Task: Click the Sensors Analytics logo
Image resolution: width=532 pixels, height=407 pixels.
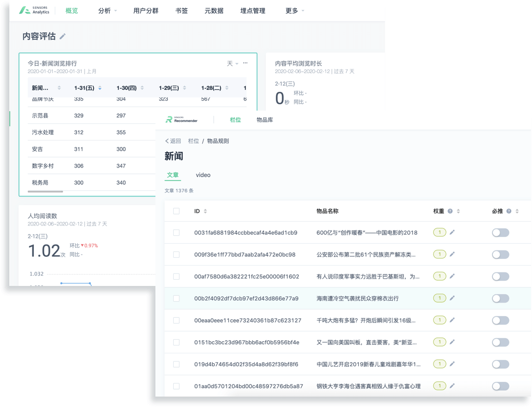Action: 34,10
